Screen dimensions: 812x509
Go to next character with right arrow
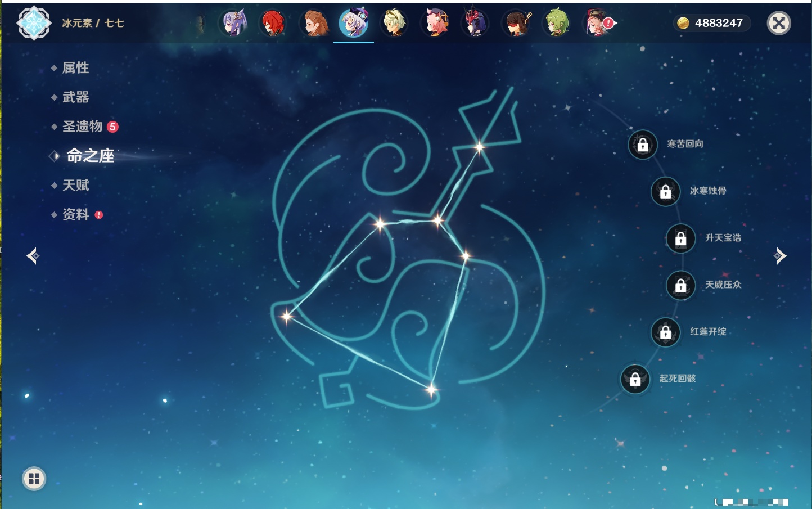tap(779, 256)
